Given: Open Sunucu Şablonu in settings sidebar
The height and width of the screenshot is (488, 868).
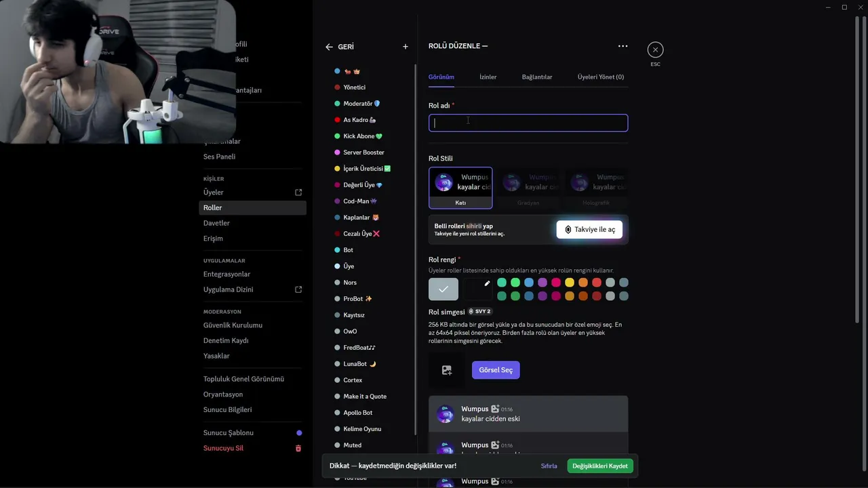Looking at the screenshot, I should (252, 432).
